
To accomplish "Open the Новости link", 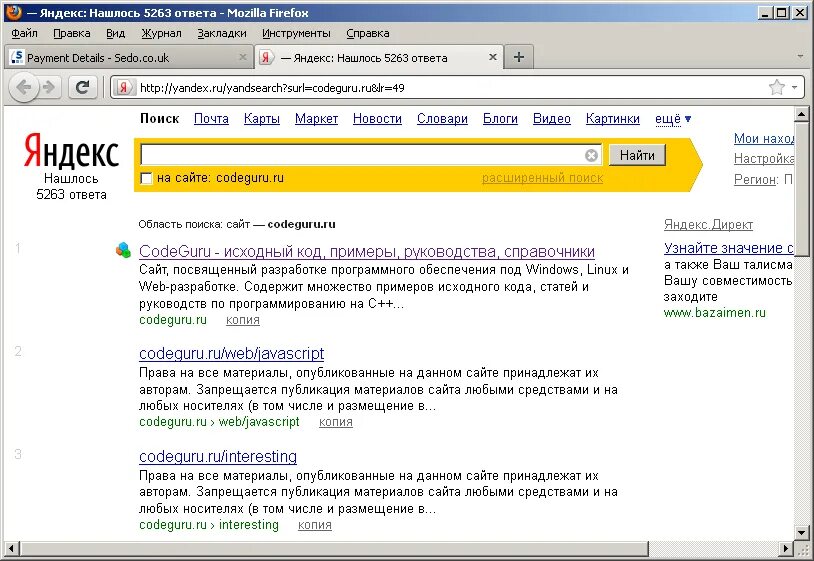I will [377, 119].
